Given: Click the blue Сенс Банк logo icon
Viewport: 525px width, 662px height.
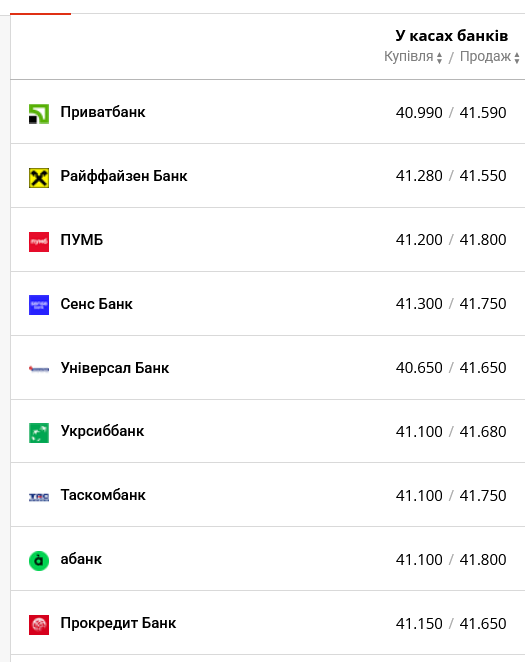Looking at the screenshot, I should [x=39, y=305].
